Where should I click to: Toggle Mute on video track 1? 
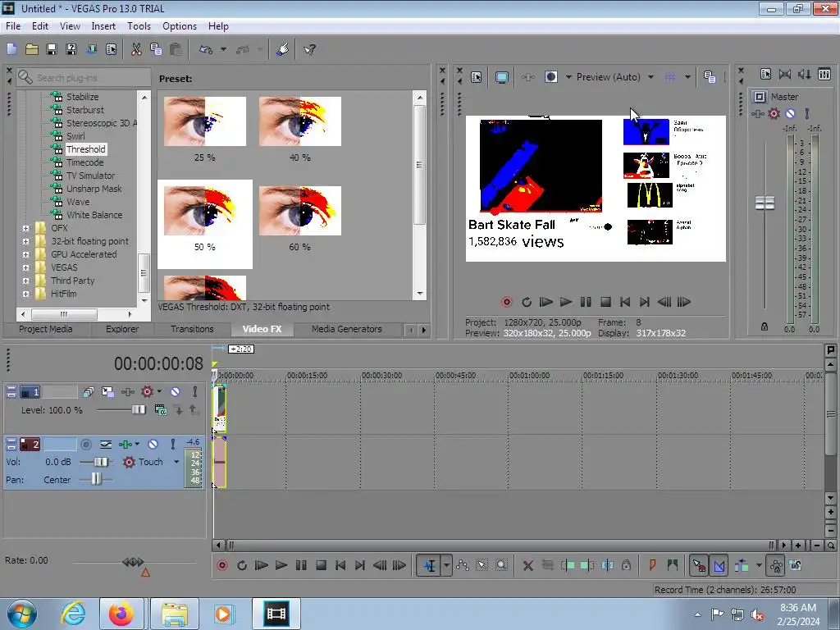[176, 392]
